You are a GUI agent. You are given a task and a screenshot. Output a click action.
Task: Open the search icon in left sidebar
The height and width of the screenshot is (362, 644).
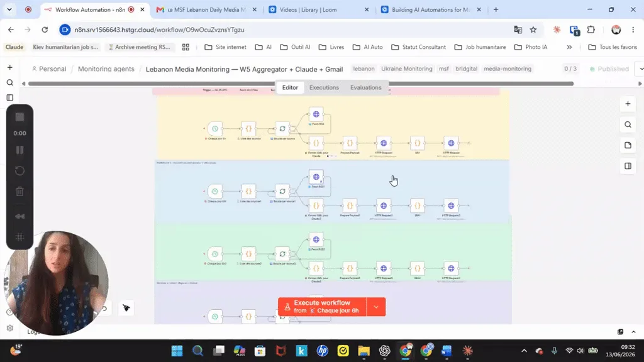click(10, 82)
